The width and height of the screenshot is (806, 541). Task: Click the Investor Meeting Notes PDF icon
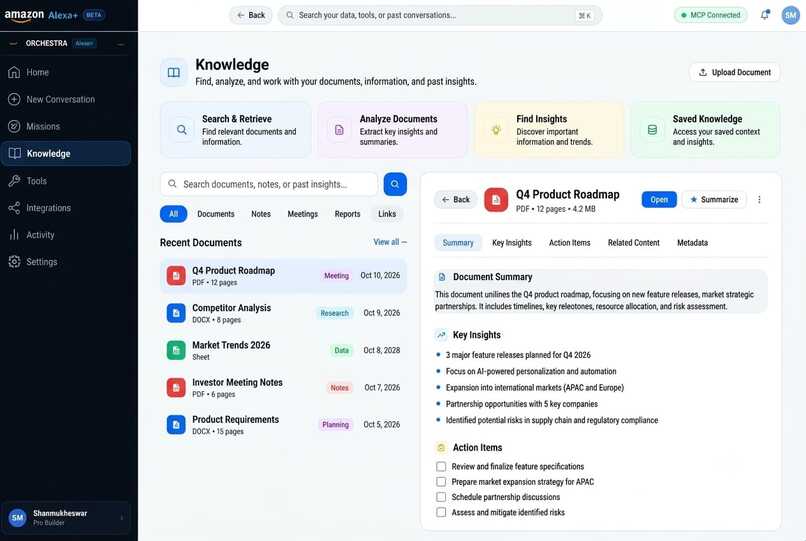(x=176, y=388)
